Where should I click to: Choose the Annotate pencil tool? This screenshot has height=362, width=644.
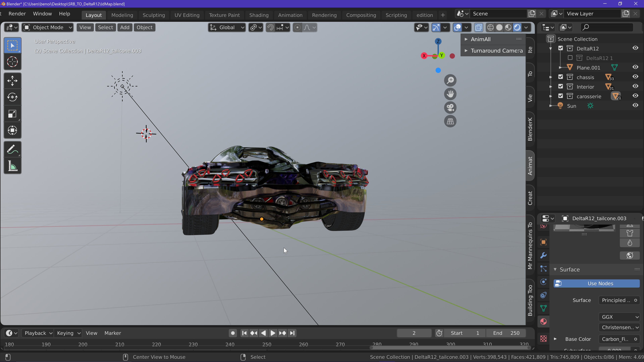click(x=12, y=149)
